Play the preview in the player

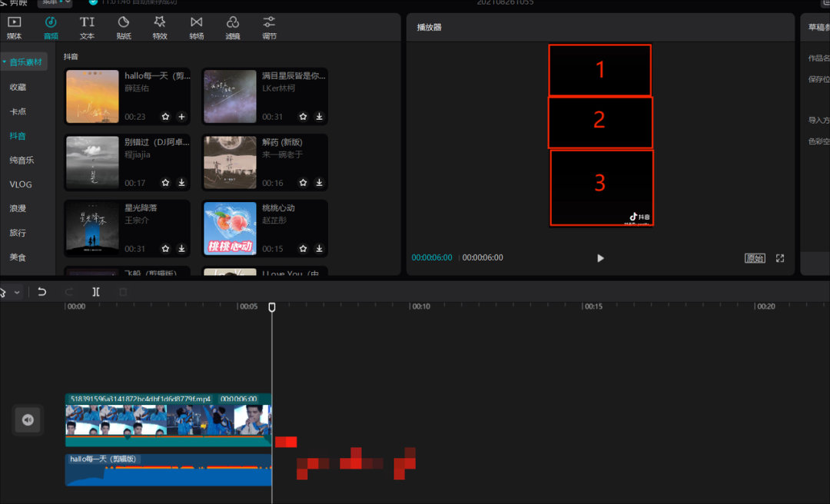point(600,258)
